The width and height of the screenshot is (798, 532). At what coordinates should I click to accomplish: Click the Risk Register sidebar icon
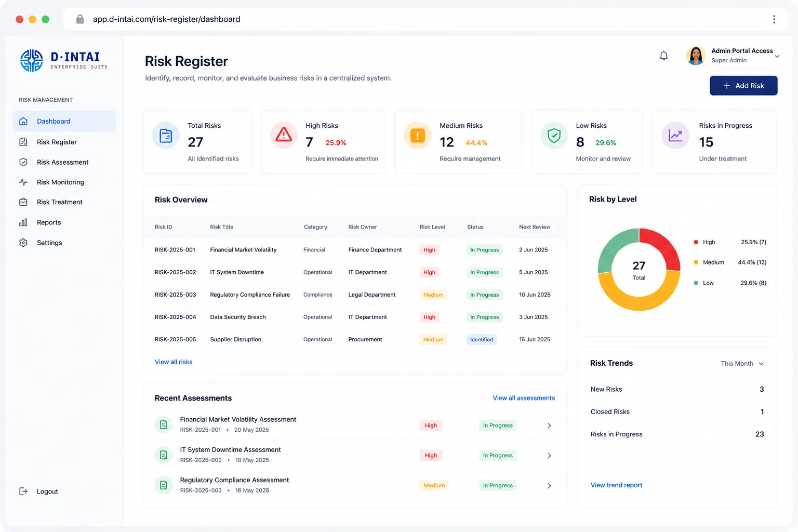point(23,142)
